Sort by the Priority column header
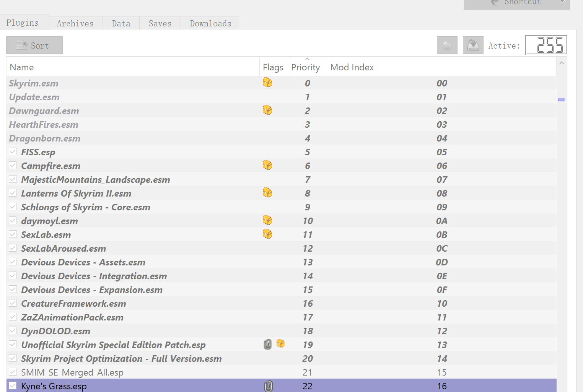This screenshot has width=583, height=392. (x=307, y=67)
